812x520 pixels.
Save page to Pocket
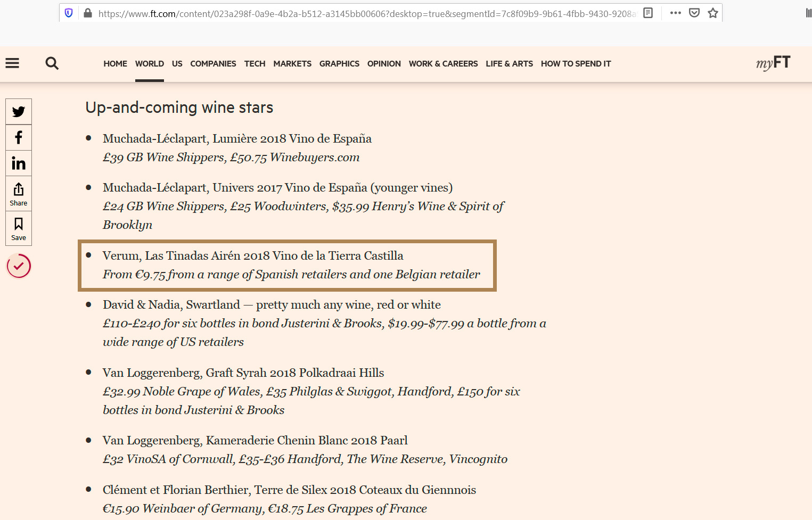click(x=694, y=13)
